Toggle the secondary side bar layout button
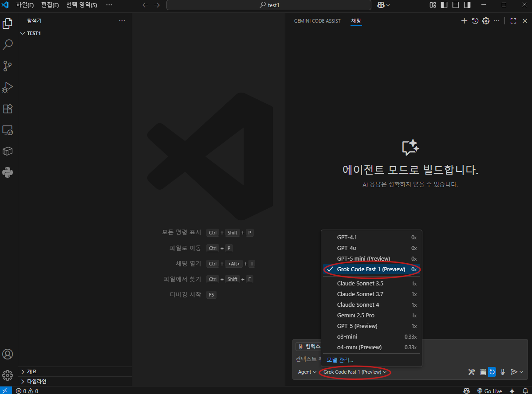 pyautogui.click(x=467, y=5)
